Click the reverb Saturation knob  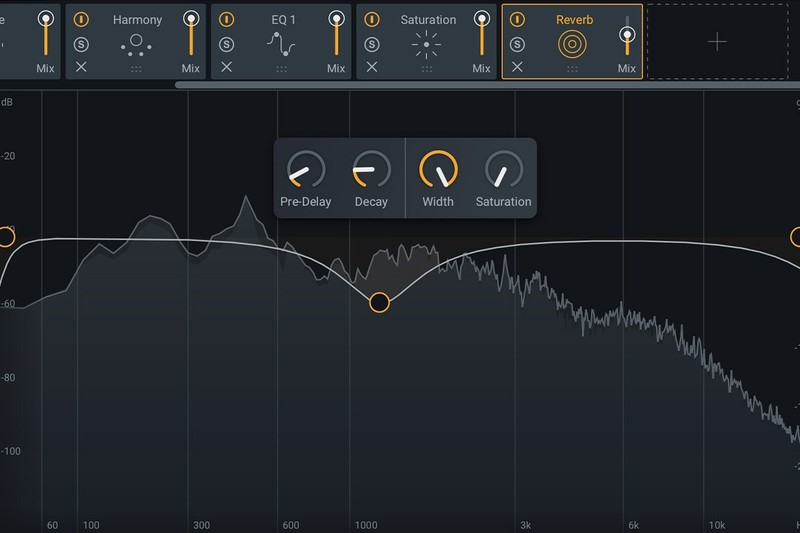[503, 170]
